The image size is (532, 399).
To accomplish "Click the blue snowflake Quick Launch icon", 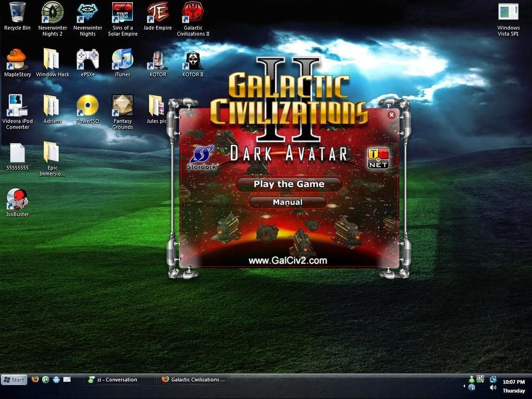I will [x=56, y=379].
